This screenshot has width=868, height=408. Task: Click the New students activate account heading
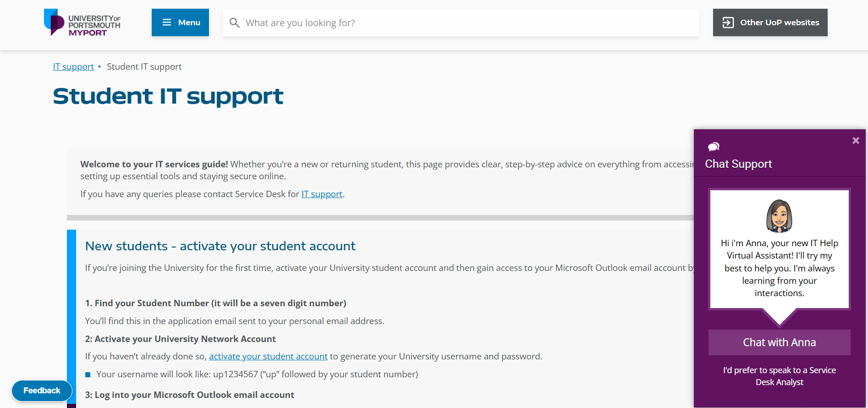[220, 246]
